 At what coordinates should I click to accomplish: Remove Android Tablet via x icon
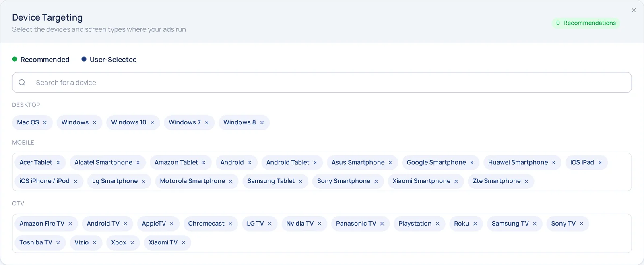point(315,162)
